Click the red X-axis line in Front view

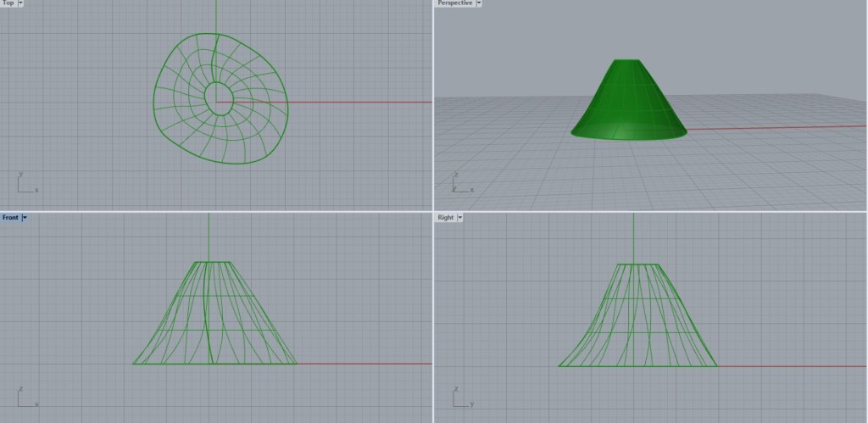click(364, 364)
